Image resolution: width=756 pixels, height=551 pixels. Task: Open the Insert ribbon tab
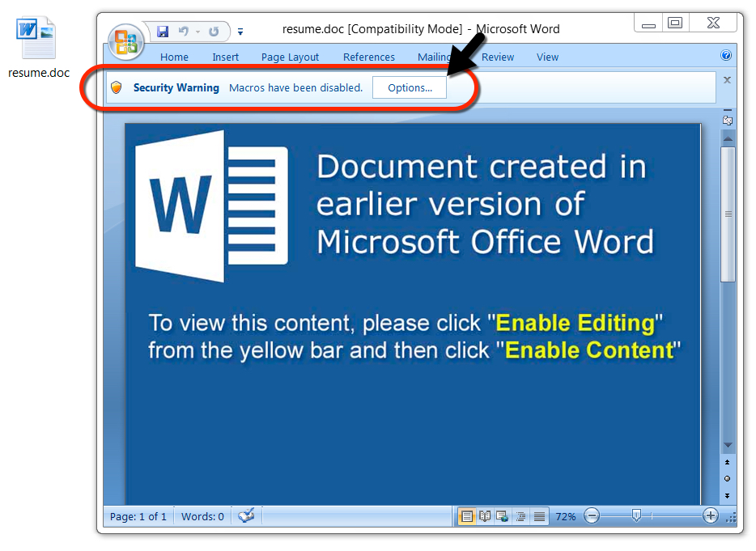coord(225,57)
